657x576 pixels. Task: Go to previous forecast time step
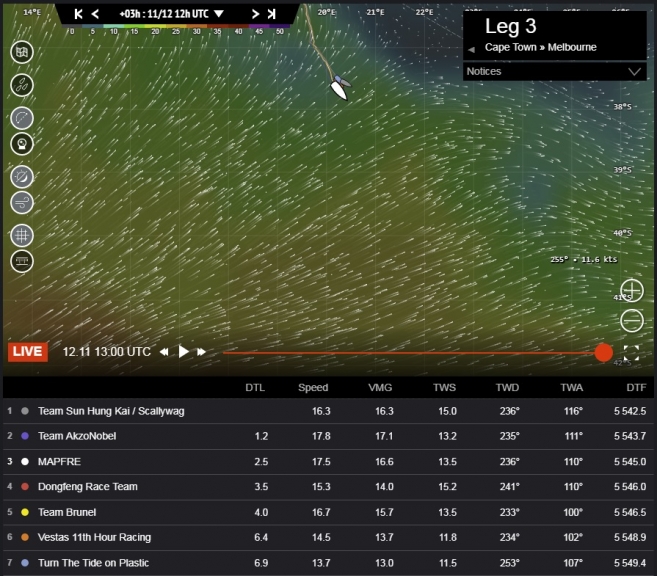(x=95, y=14)
